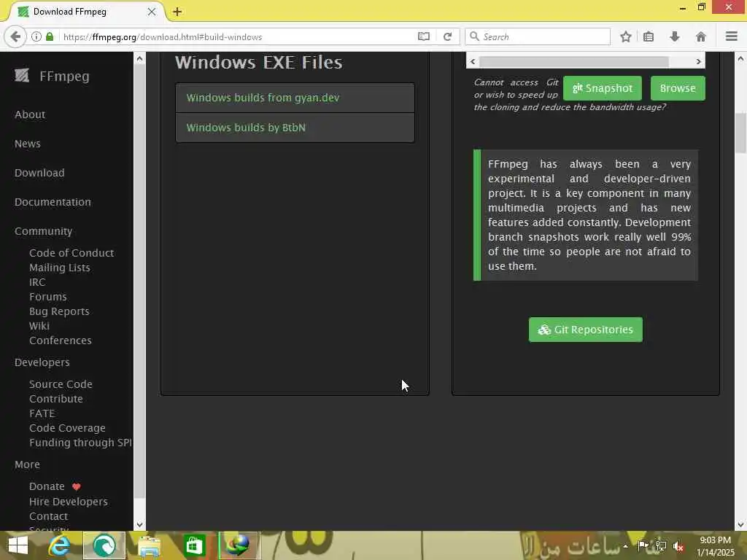Open Action Center flag tray icon
Viewport: 747px width, 560px height.
[x=643, y=545]
